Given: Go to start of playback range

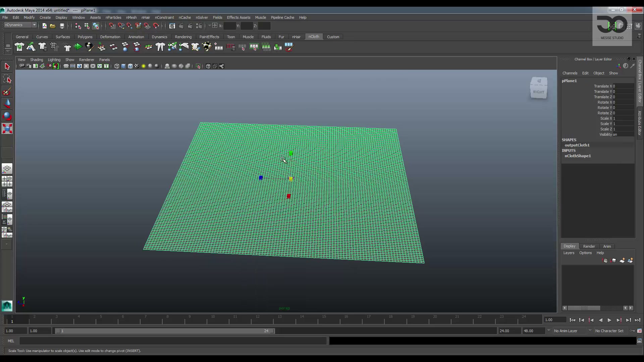Looking at the screenshot, I should point(572,320).
